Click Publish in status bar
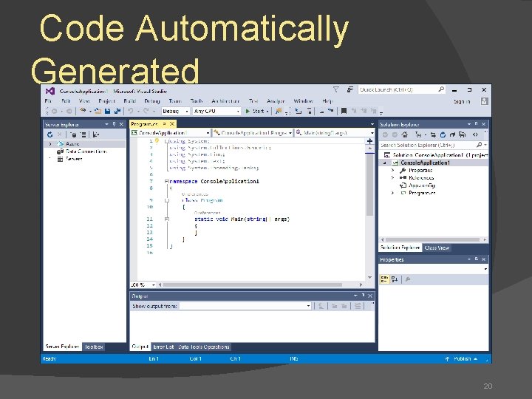This screenshot has width=532, height=399. (x=462, y=358)
